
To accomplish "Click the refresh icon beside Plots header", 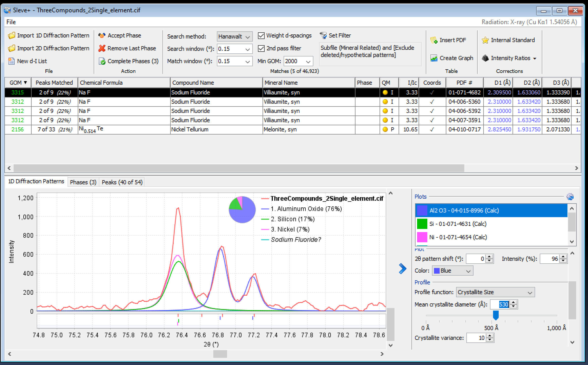I will coord(570,197).
